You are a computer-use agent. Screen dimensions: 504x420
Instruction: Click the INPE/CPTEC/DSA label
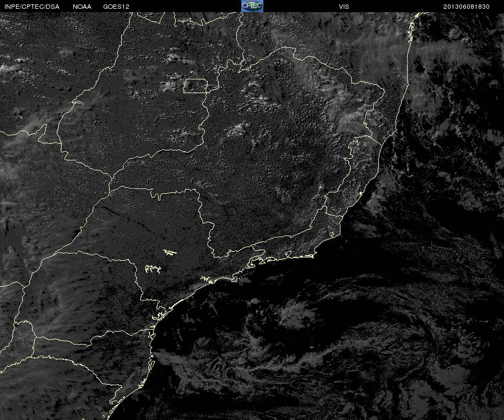(x=32, y=7)
